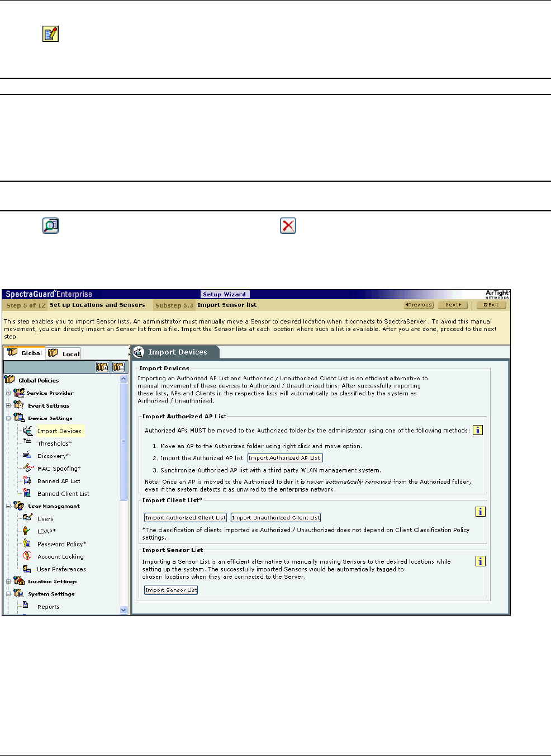The width and height of the screenshot is (551, 756).
Task: Expand the Event Settings node
Action: click(8, 405)
